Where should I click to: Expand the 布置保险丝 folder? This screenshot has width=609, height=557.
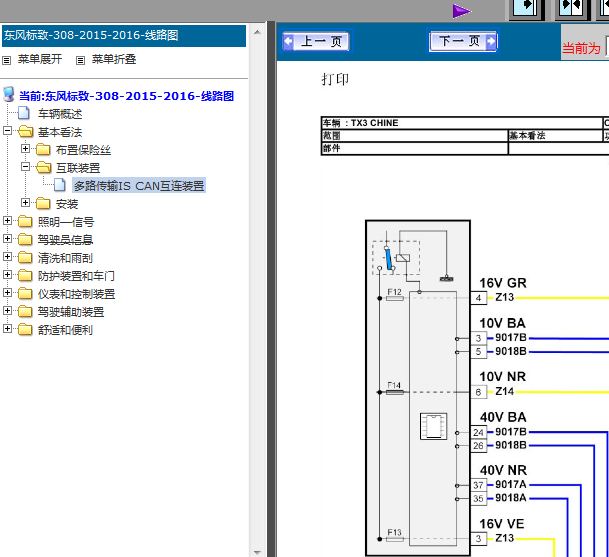coord(25,149)
